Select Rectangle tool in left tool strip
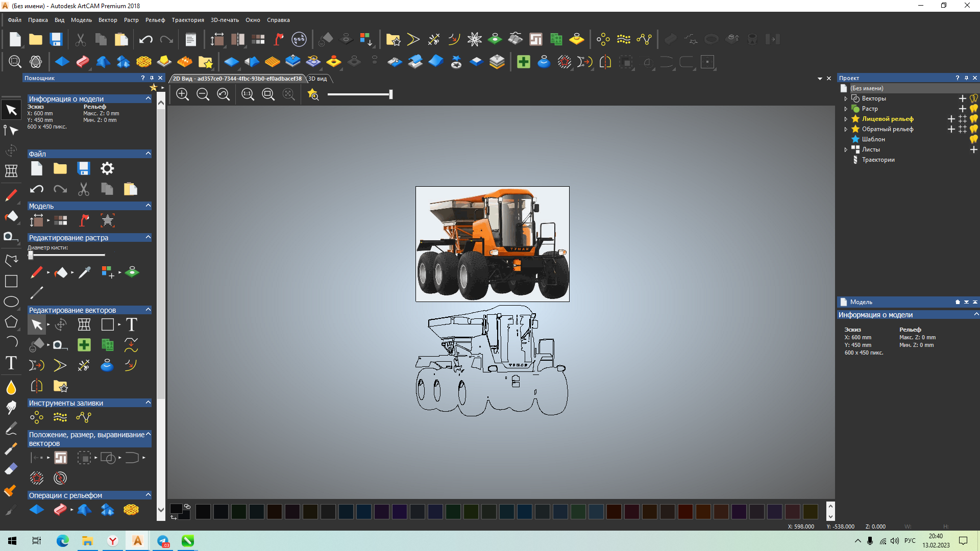Screen dimensions: 980x551 [x=11, y=281]
